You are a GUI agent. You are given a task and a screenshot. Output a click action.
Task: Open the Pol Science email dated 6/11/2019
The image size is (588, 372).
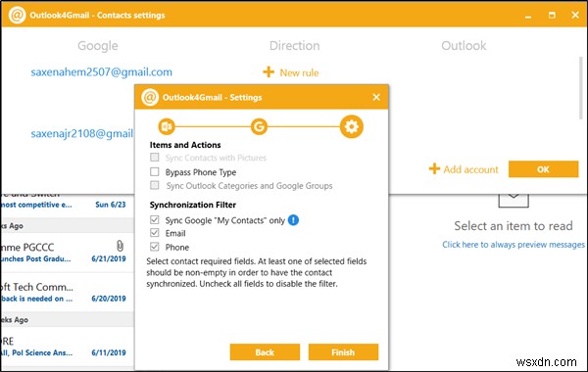click(x=67, y=347)
